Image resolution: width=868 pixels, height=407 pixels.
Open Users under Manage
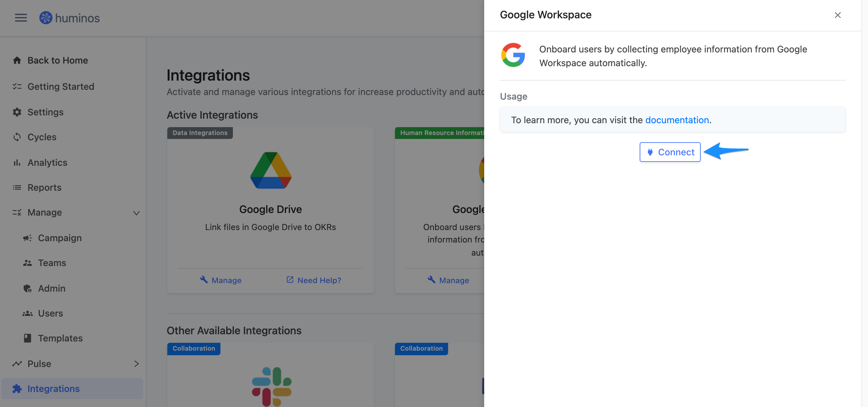(50, 313)
